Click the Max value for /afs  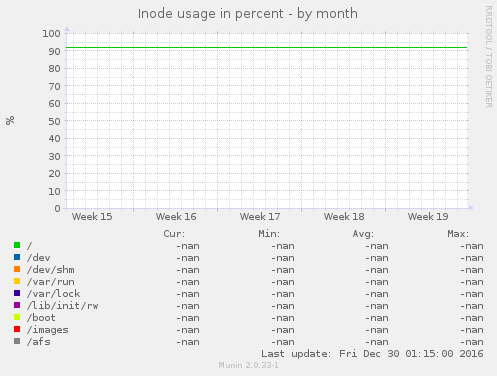472,342
